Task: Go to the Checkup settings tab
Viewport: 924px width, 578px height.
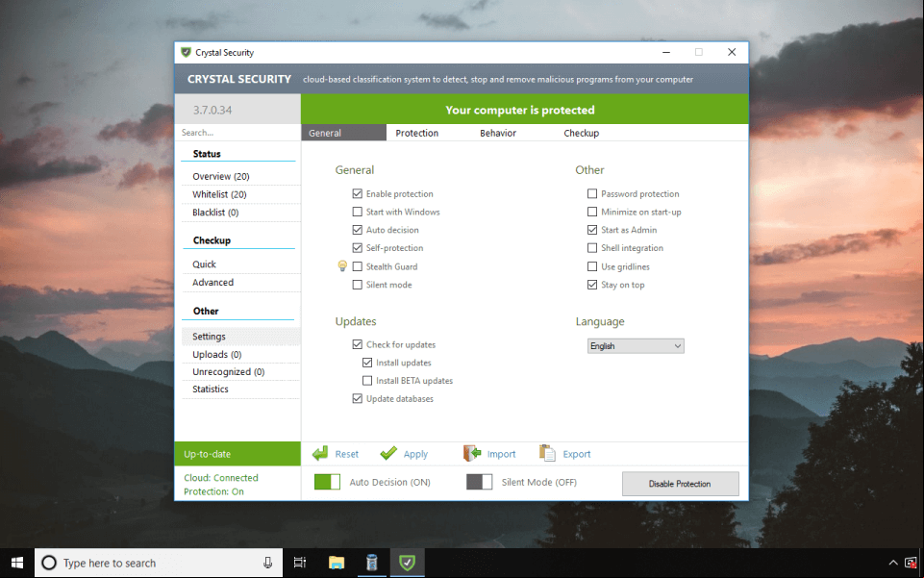Action: click(581, 133)
